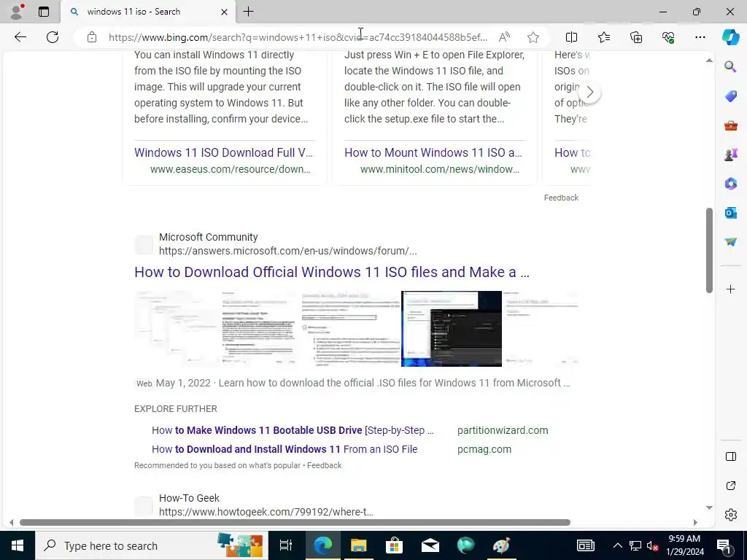Open sidebar Shopping tag icon
The height and width of the screenshot is (560, 747).
coord(730,96)
